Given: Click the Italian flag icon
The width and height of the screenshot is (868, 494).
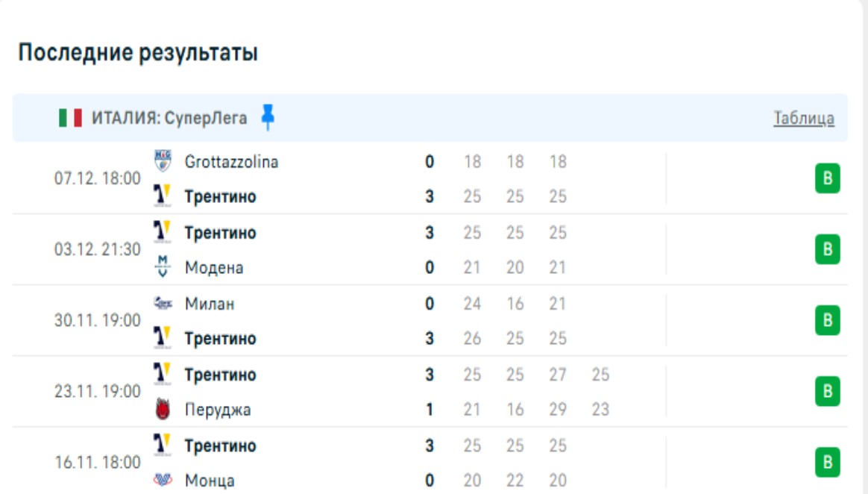Looking at the screenshot, I should [70, 118].
